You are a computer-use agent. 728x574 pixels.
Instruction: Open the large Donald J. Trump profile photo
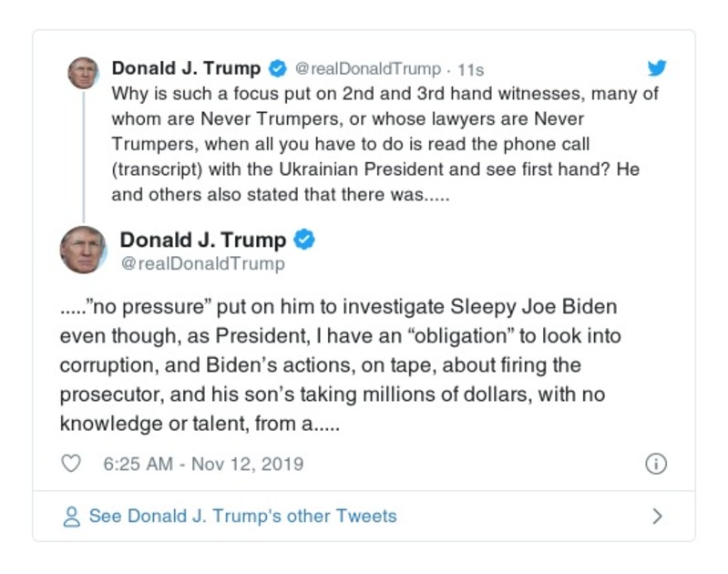point(83,250)
